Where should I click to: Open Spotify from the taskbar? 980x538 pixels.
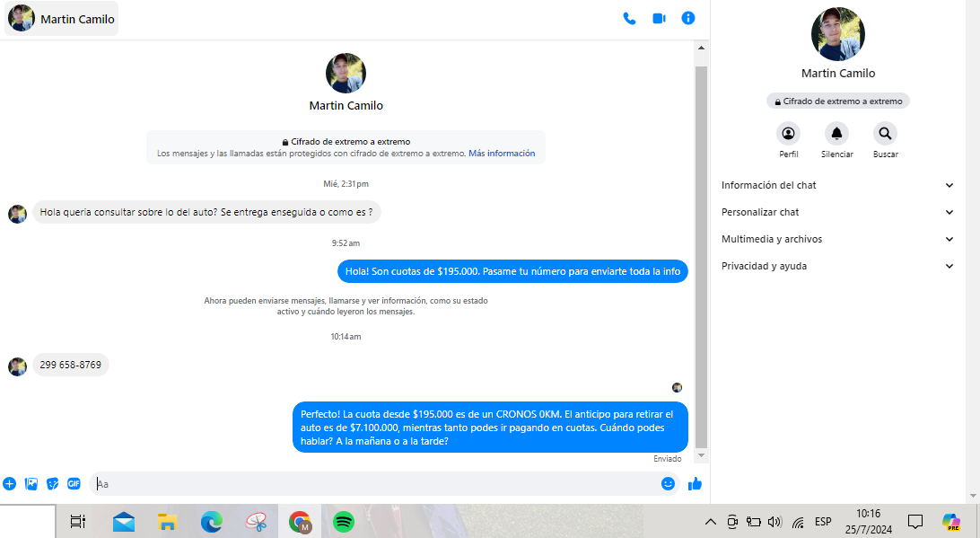click(344, 521)
